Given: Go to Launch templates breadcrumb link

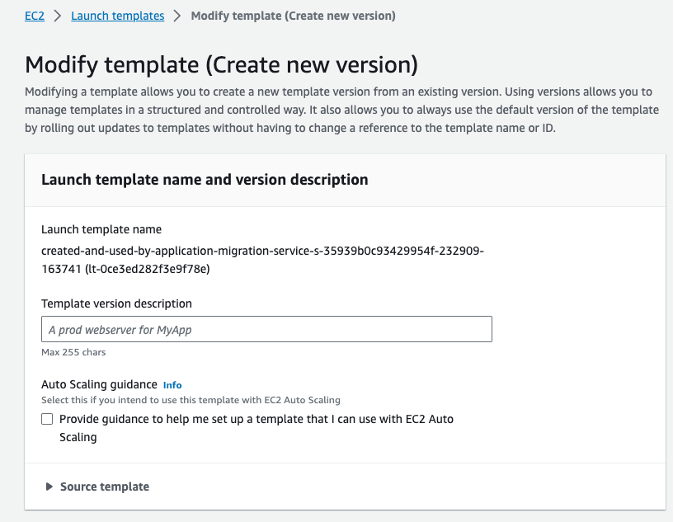Looking at the screenshot, I should [x=117, y=16].
